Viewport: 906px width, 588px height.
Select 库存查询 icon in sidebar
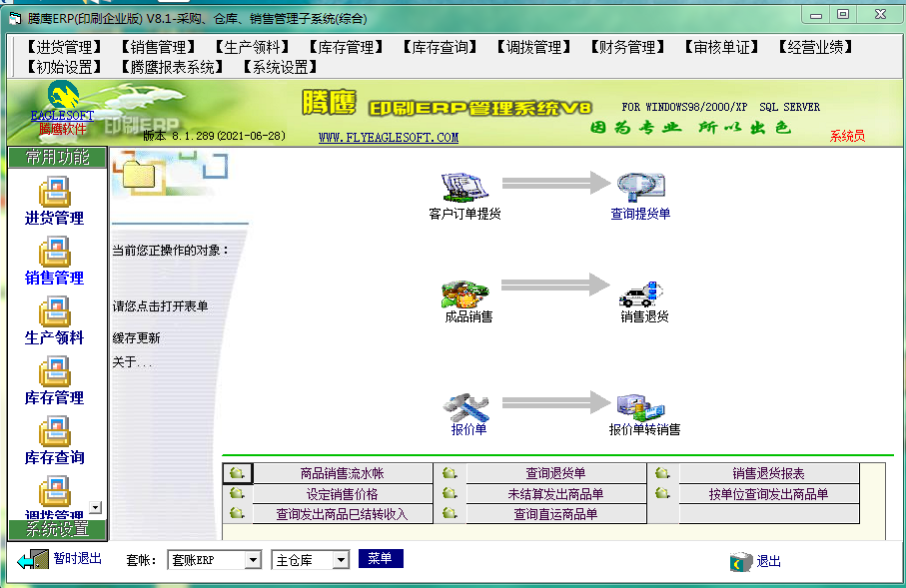[x=55, y=432]
